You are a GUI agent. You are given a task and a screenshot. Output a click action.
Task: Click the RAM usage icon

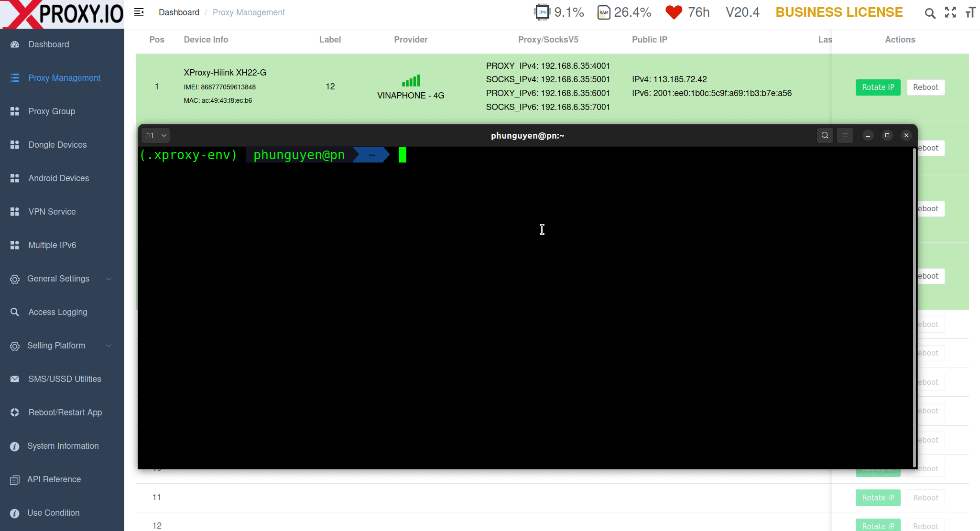click(604, 12)
